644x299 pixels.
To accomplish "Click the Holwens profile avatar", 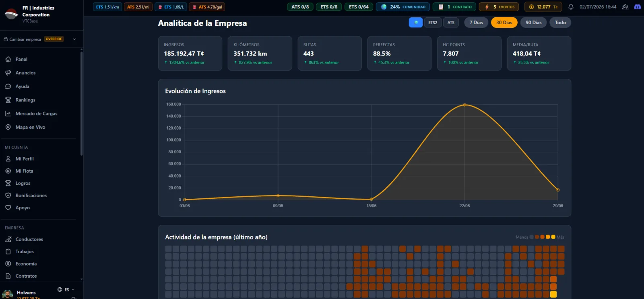I will (x=7, y=294).
